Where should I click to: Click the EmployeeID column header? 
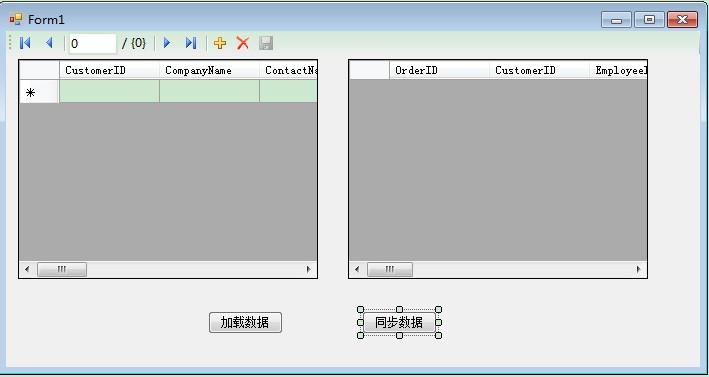(x=618, y=70)
